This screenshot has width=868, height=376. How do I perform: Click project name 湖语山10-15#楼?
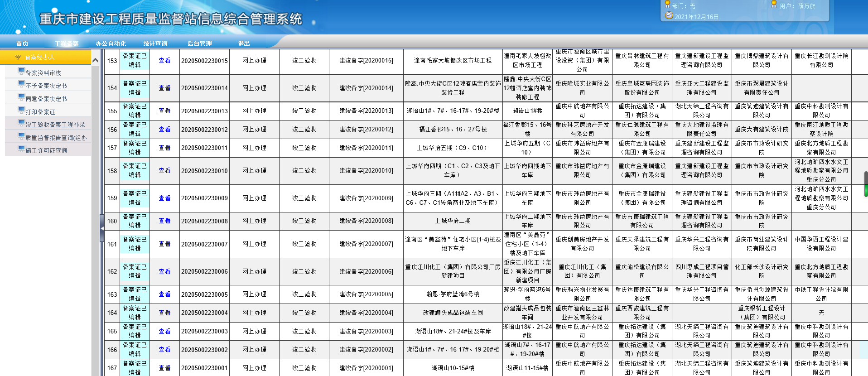pos(453,368)
